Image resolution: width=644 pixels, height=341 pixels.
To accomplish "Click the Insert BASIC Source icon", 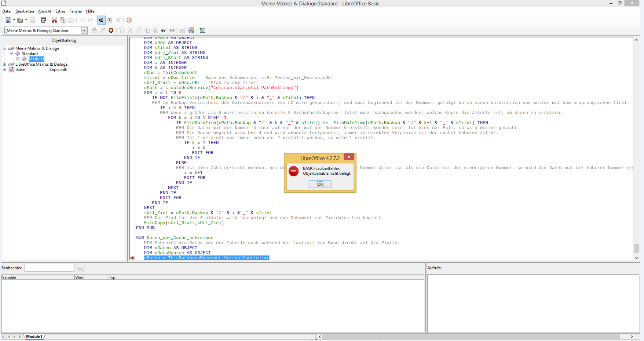I will pos(183,30).
